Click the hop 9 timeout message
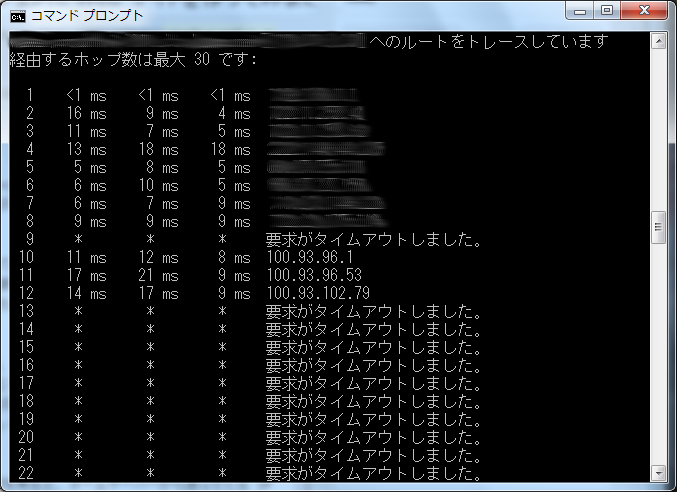 373,240
